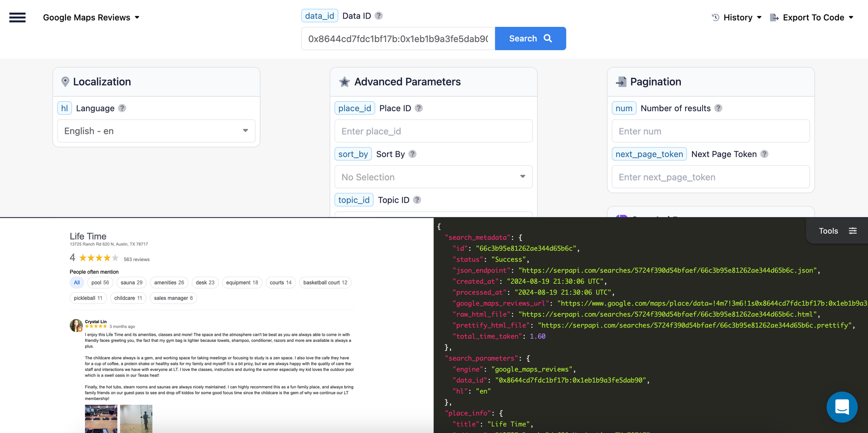Click the four-star rating display
Image resolution: width=868 pixels, height=433 pixels.
[x=99, y=258]
